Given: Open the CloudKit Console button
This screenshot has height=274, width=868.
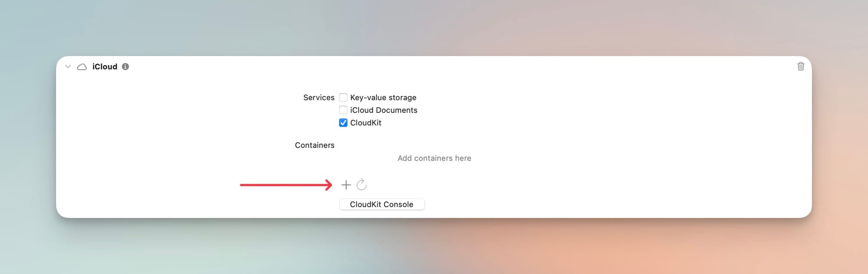Looking at the screenshot, I should point(381,205).
